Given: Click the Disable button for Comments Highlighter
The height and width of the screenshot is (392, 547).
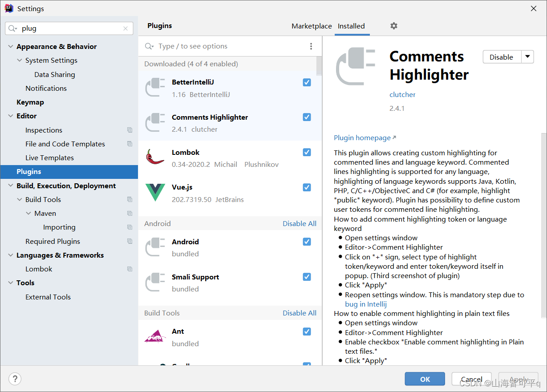Looking at the screenshot, I should coord(502,57).
